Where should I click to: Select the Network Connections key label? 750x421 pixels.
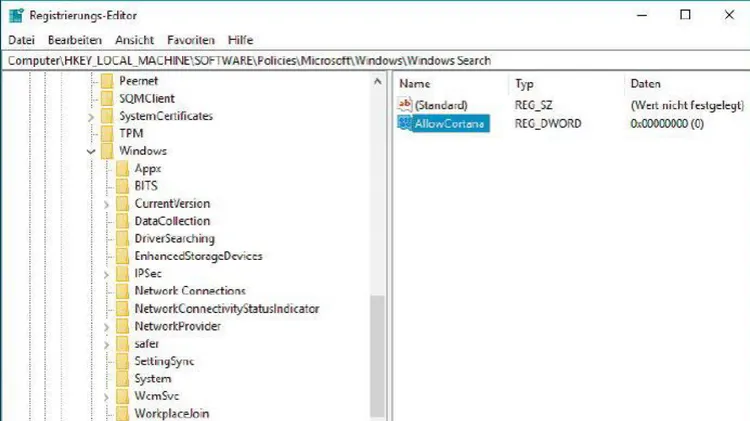[190, 291]
